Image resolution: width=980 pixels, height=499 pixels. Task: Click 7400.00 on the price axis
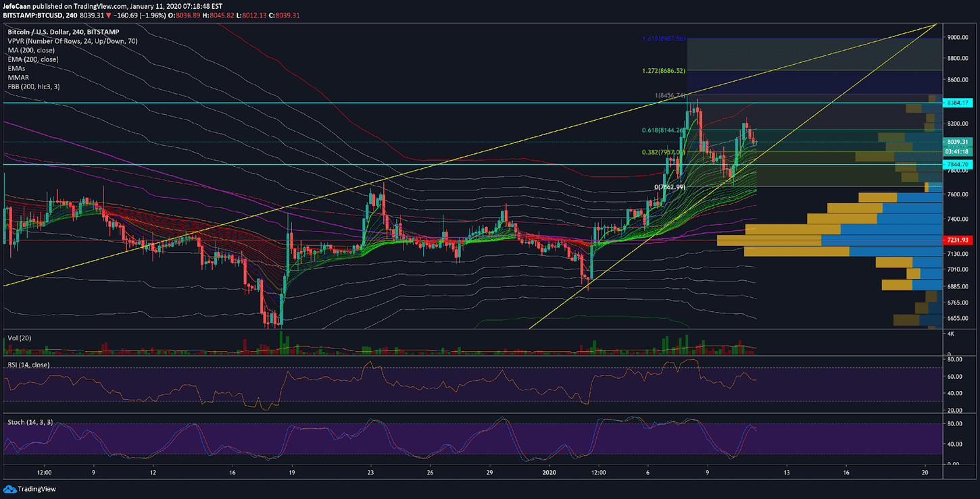tap(958, 220)
